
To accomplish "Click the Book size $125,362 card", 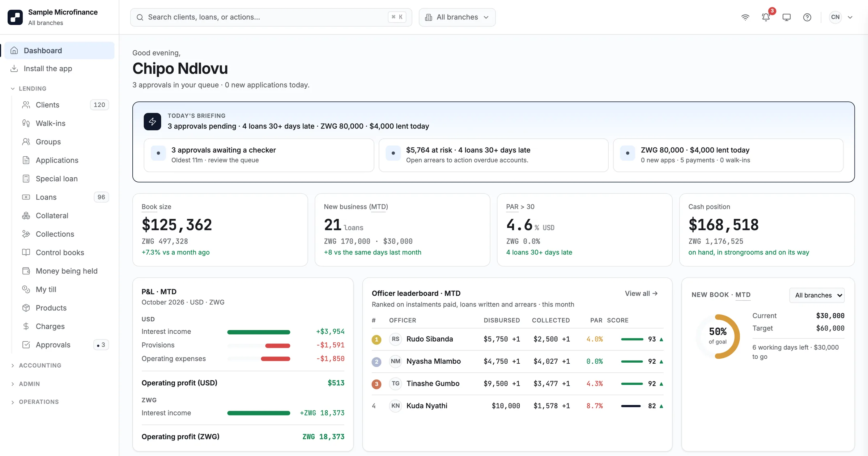I will click(x=220, y=229).
